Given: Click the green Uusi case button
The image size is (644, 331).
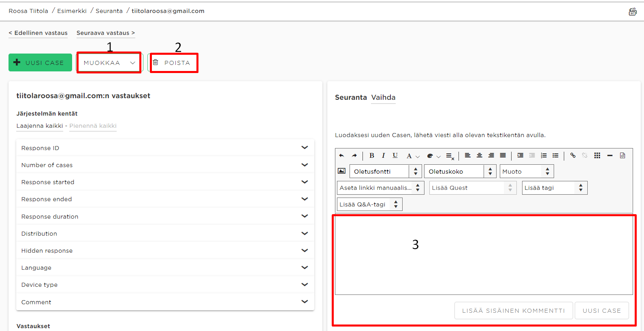Looking at the screenshot, I should pos(40,62).
